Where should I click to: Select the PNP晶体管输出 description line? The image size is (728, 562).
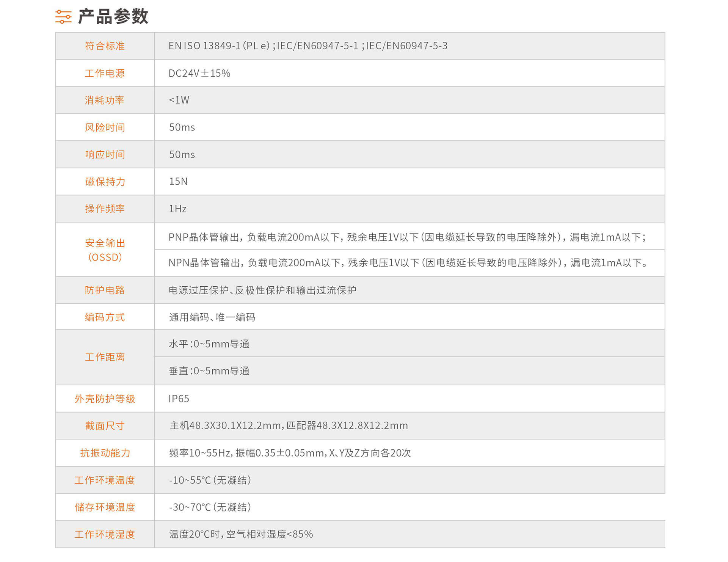pyautogui.click(x=407, y=237)
